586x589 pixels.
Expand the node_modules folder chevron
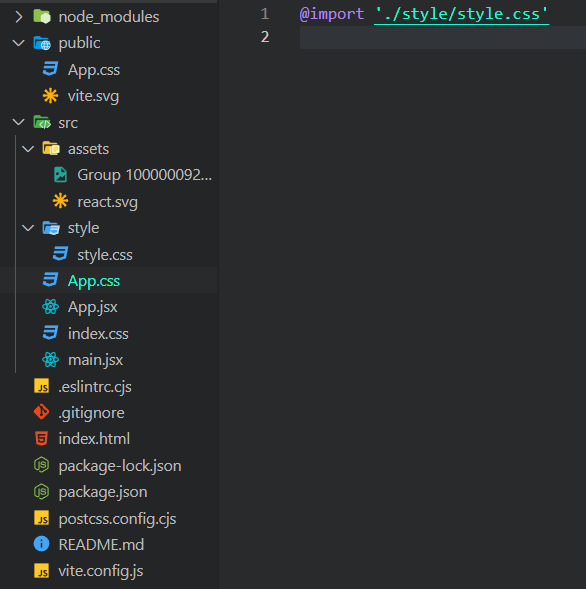(x=19, y=17)
